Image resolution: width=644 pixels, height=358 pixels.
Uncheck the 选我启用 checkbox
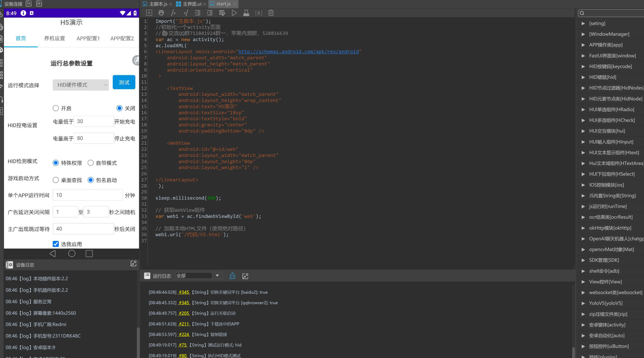[56, 244]
